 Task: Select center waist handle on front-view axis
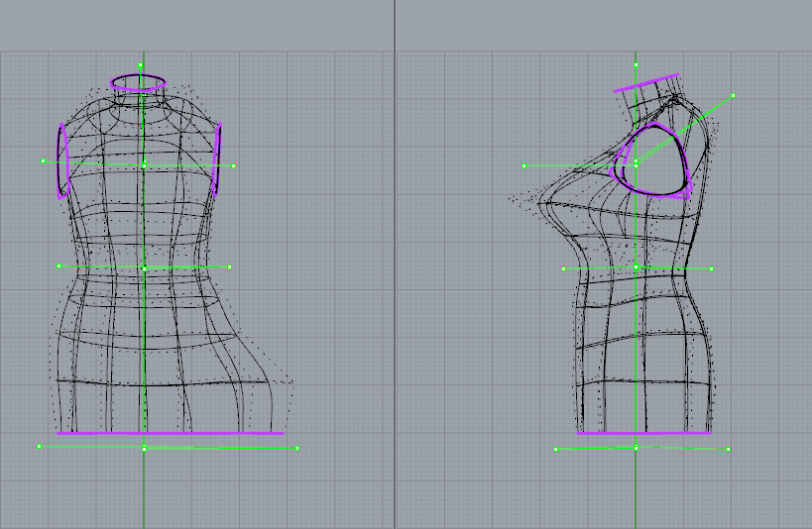click(x=144, y=267)
